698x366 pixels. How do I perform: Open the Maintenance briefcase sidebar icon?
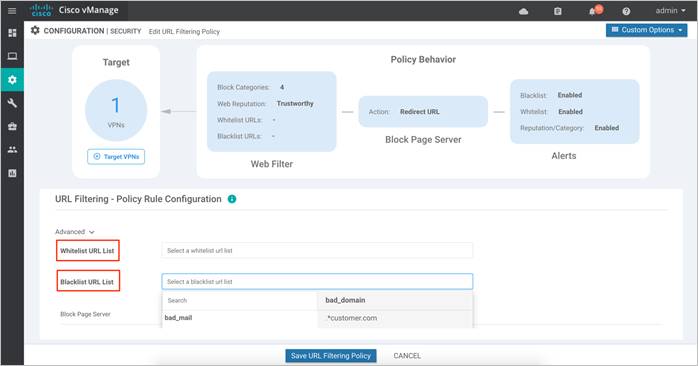coord(12,127)
